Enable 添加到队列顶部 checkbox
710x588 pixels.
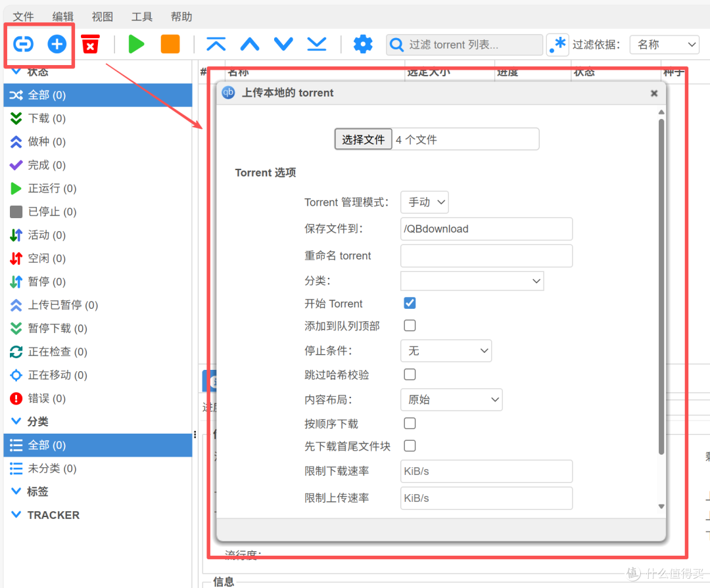[x=410, y=325]
